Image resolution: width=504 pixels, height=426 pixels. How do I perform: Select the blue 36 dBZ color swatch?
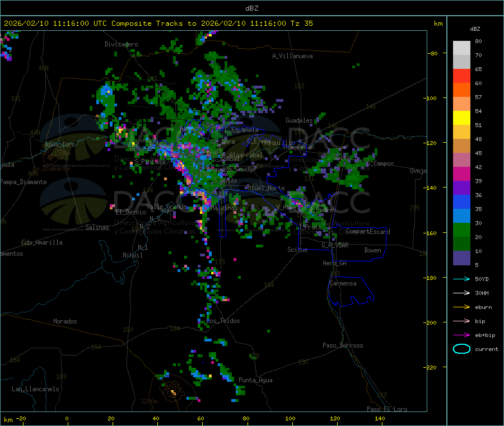pos(461,202)
